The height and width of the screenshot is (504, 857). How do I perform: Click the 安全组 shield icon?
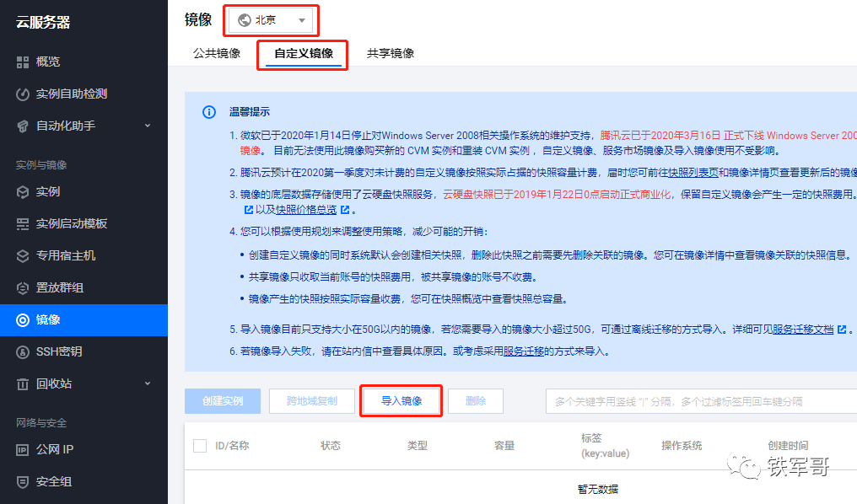(23, 482)
